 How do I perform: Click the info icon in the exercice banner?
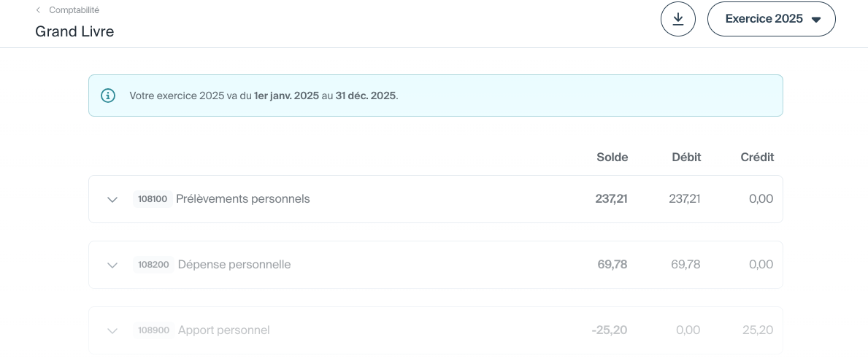108,96
